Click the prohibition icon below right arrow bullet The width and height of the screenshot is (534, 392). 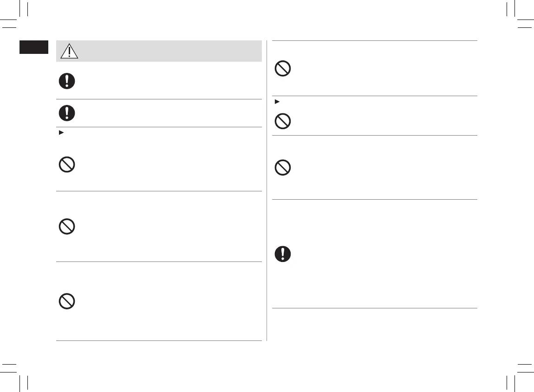(x=283, y=121)
